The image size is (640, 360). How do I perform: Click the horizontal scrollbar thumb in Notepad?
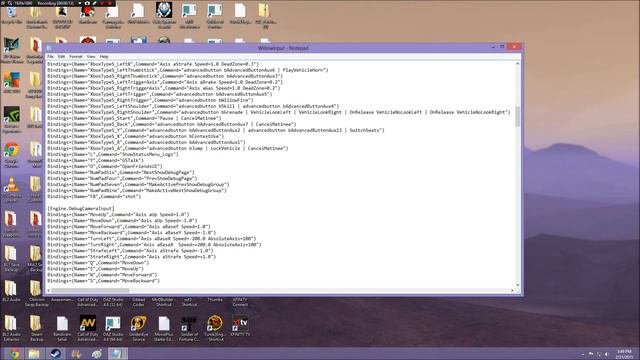[90, 291]
